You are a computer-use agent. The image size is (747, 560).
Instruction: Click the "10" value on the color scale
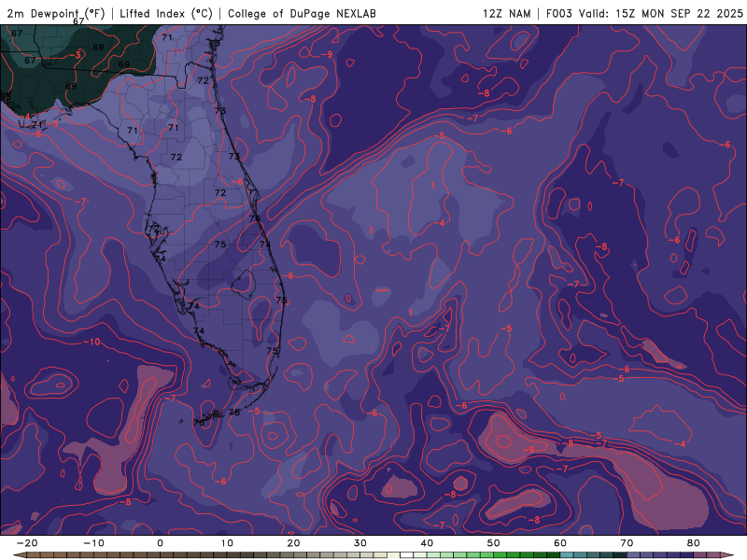click(x=227, y=543)
